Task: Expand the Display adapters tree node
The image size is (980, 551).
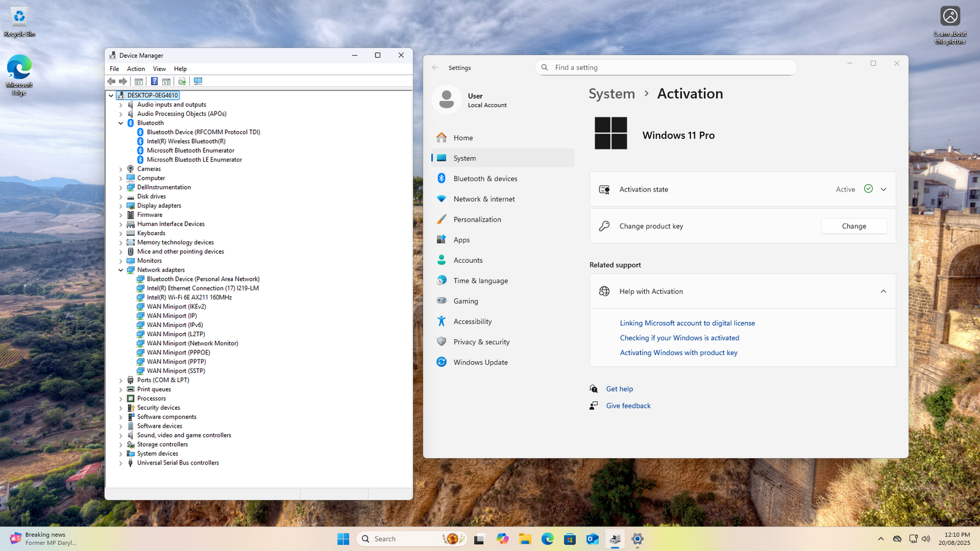Action: tap(121, 206)
